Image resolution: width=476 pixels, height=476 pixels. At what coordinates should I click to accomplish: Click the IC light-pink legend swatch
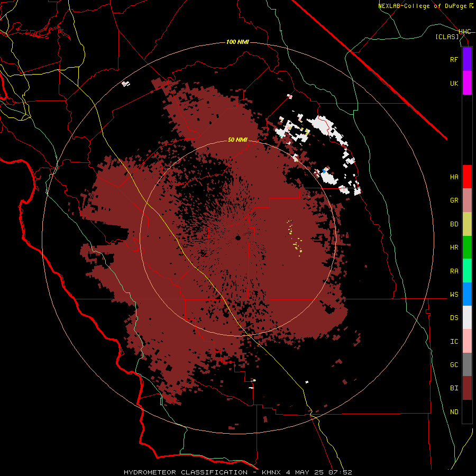coord(467,341)
